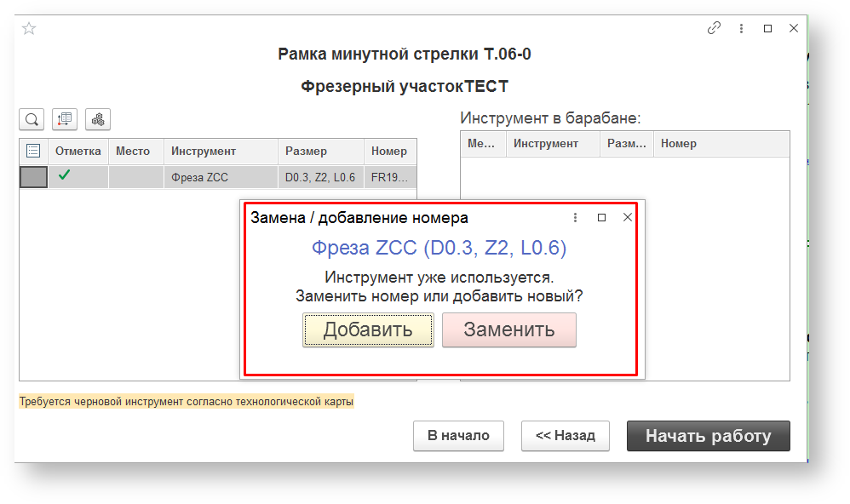The height and width of the screenshot is (504, 850).
Task: Maximize the Замена / добавление номера dialog
Action: pos(601,218)
